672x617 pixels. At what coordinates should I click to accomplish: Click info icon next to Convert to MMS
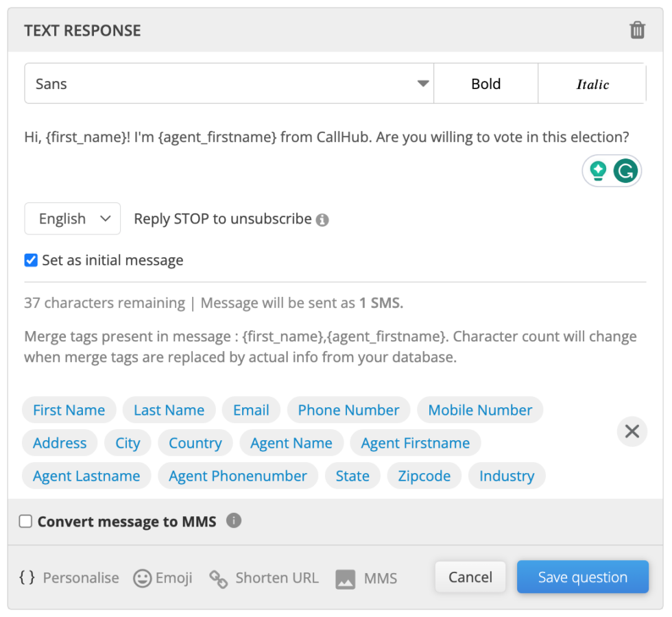tap(234, 520)
